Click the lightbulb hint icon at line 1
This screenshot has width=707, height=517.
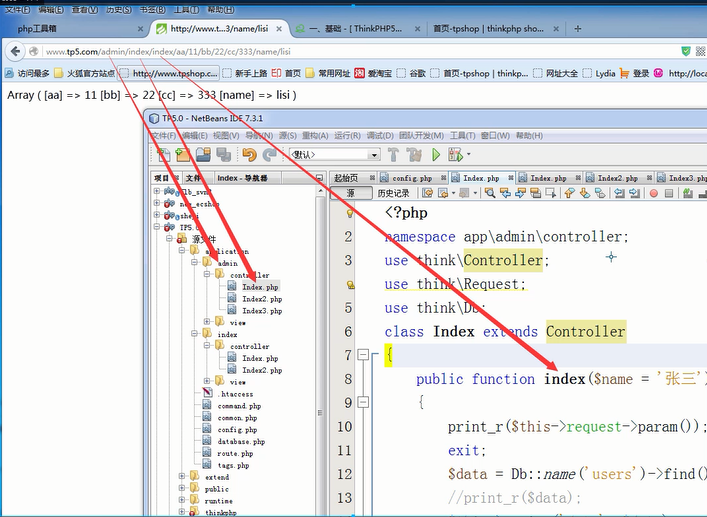tap(349, 213)
